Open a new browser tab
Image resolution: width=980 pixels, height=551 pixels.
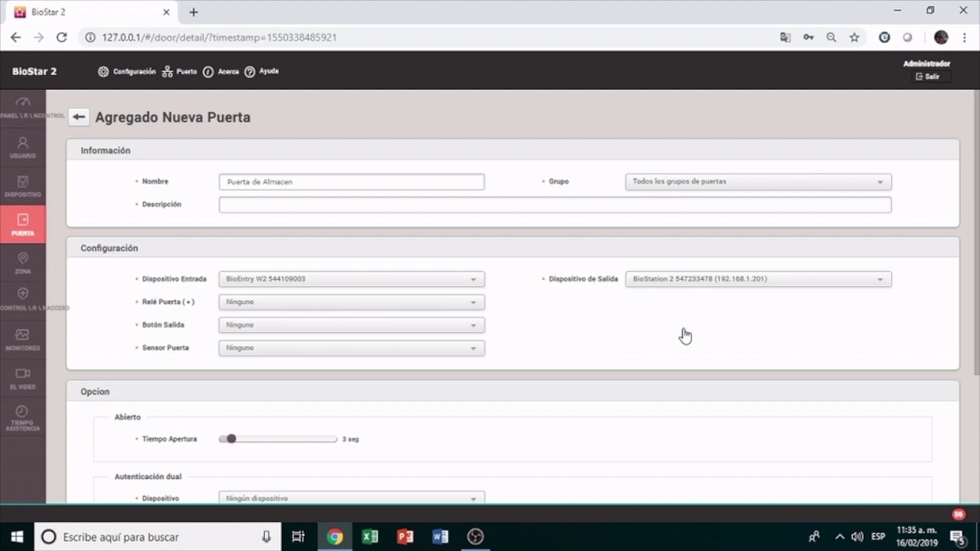[194, 12]
